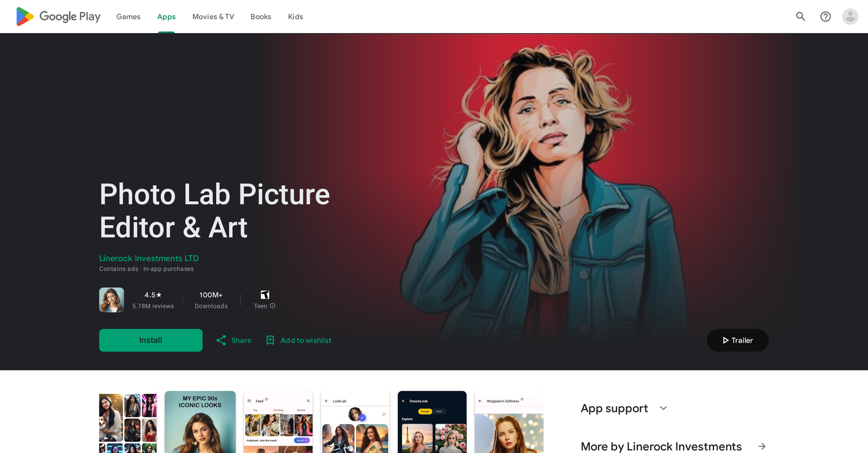Screen dimensions: 868x453
Task: Open the help icon
Action: [x=825, y=17]
